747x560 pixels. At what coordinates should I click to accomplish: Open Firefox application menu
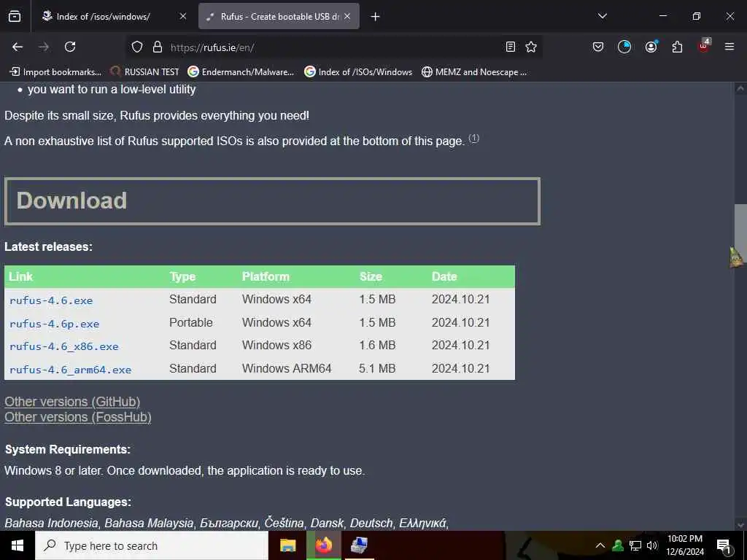729,47
